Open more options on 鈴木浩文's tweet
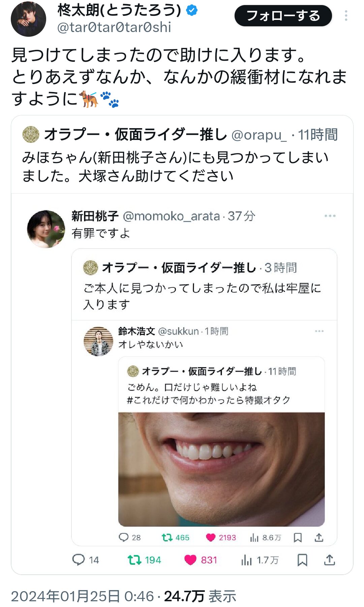The height and width of the screenshot is (607, 364). point(319,331)
